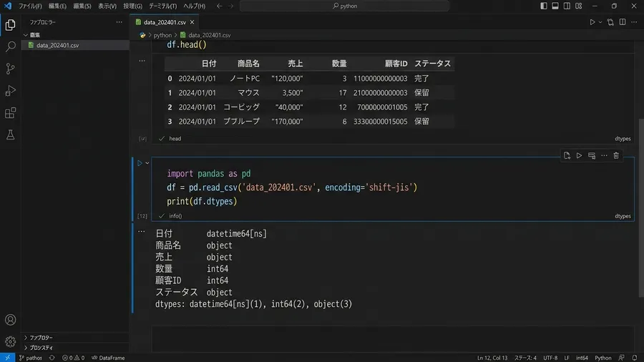
Task: Open the run dropdown arrow in editor title
Action: (x=600, y=22)
